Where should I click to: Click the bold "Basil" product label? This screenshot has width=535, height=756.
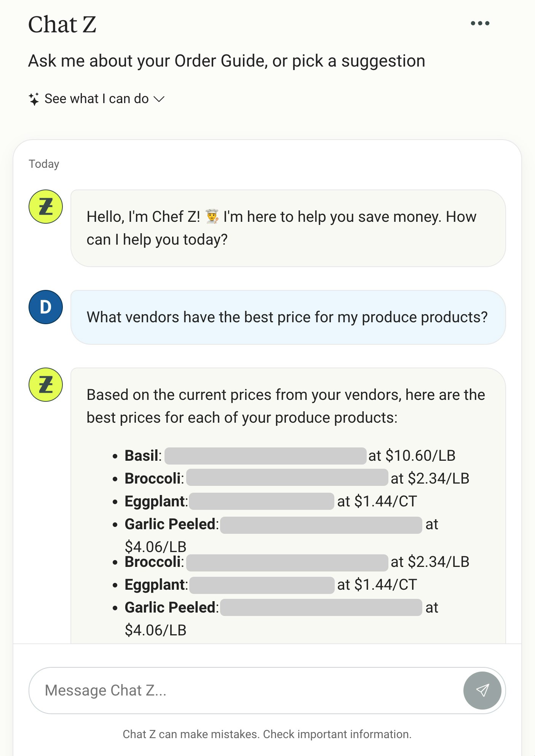click(x=141, y=456)
